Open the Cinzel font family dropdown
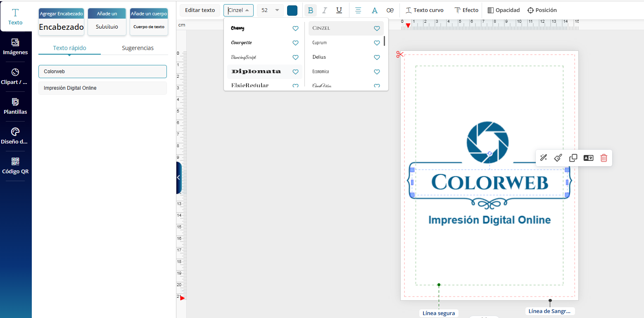The width and height of the screenshot is (644, 318). tap(238, 10)
